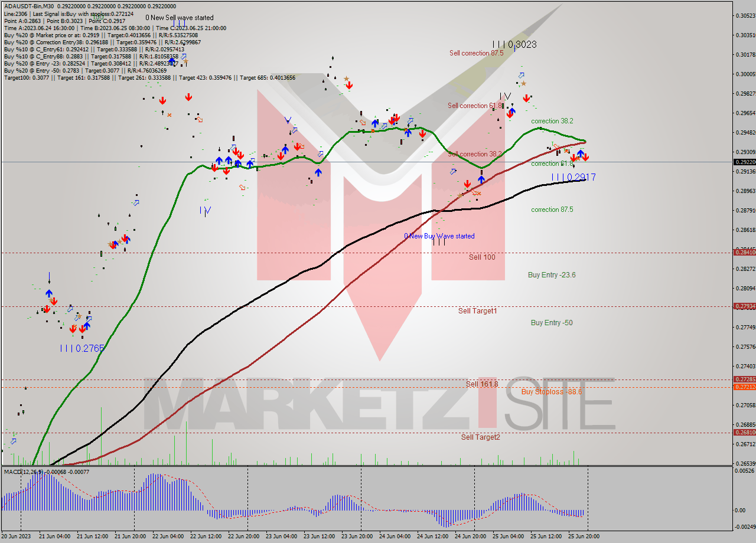
Task: Select the 'Buy Entry -50' label
Action: pos(552,323)
